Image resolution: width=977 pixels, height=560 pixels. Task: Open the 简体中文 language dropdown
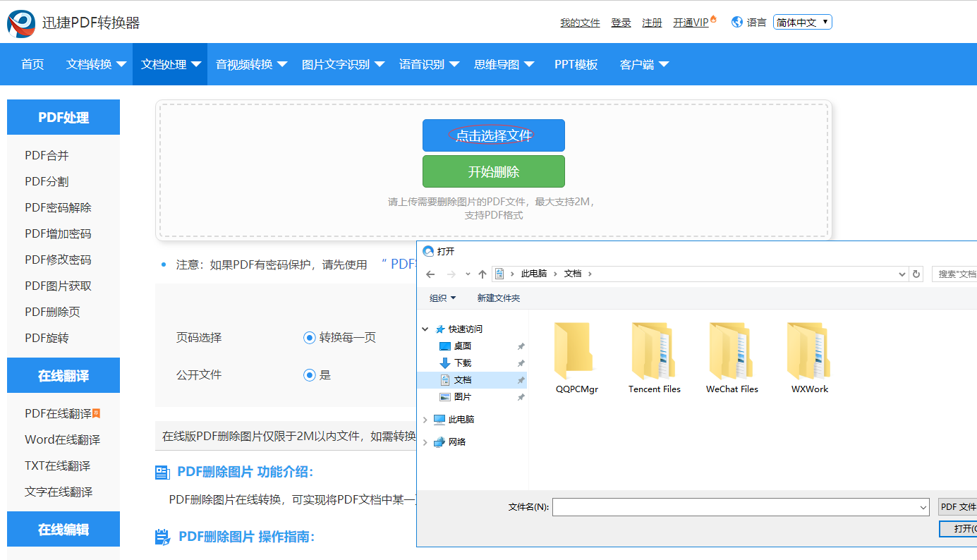pos(803,22)
